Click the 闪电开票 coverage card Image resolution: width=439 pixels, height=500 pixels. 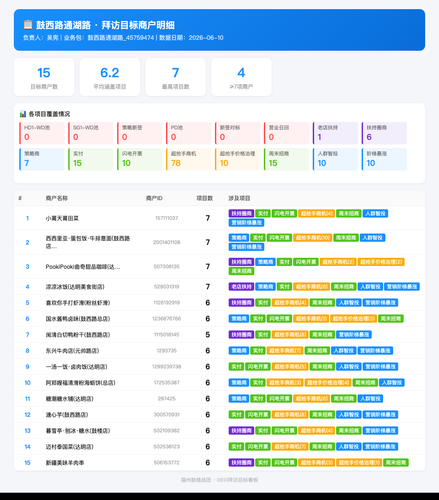(140, 159)
